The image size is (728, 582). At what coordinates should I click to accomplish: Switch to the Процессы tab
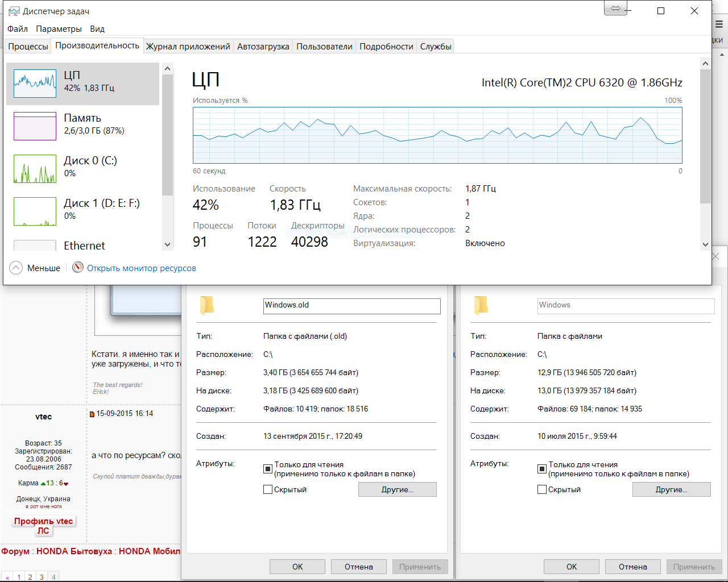tap(28, 47)
